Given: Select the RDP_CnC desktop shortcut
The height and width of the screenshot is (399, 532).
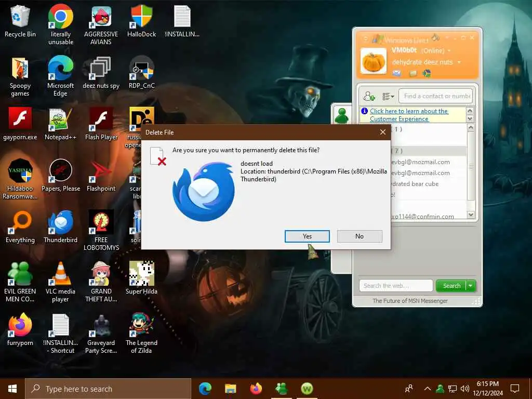Looking at the screenshot, I should 141,73.
